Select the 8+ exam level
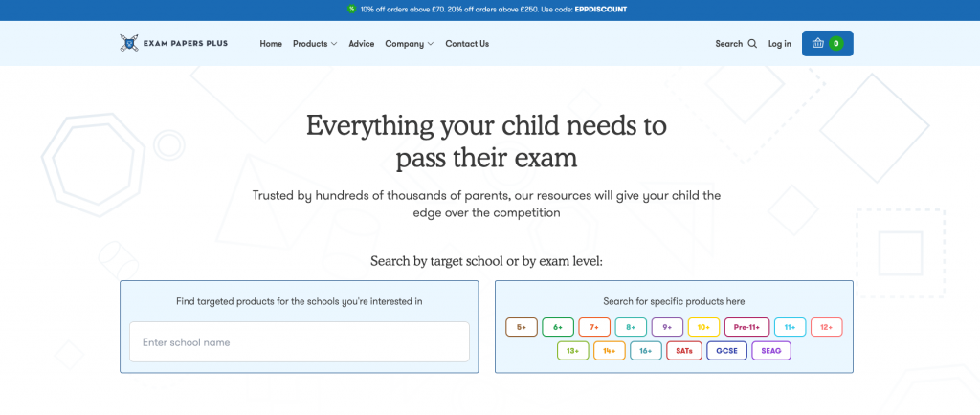980x415 pixels. (631, 327)
